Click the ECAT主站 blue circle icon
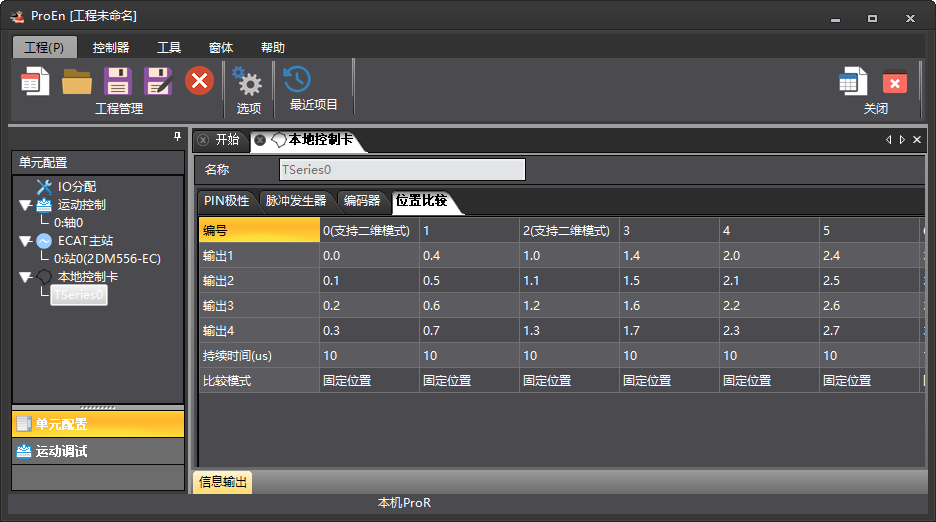 (44, 241)
